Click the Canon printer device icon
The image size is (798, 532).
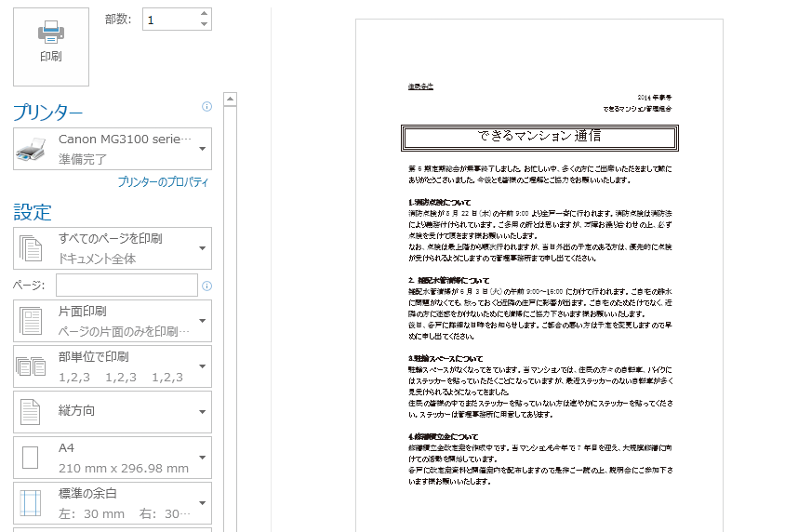(31, 149)
